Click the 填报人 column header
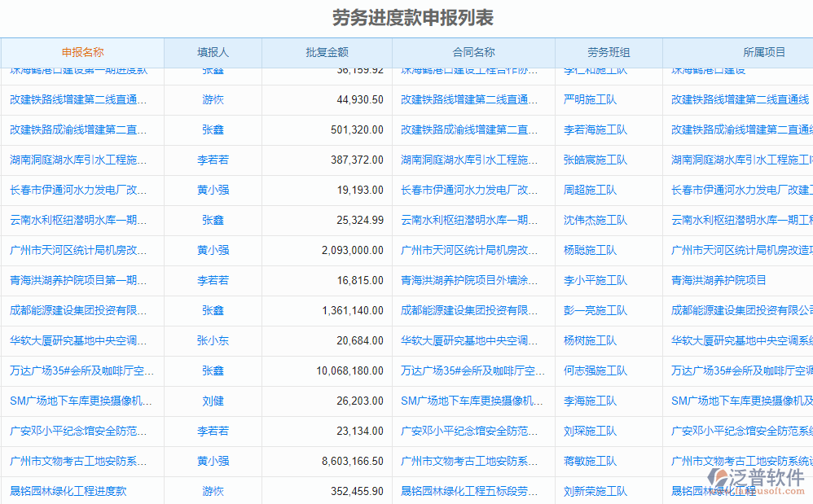 point(212,52)
